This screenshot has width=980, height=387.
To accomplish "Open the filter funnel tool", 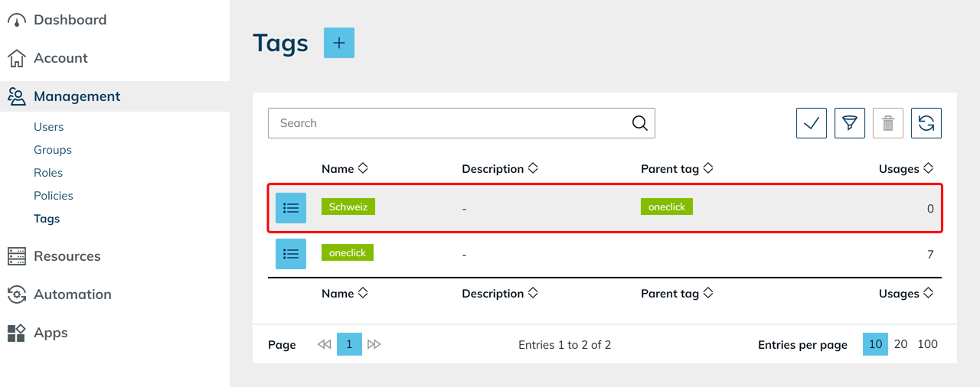I will tap(849, 123).
